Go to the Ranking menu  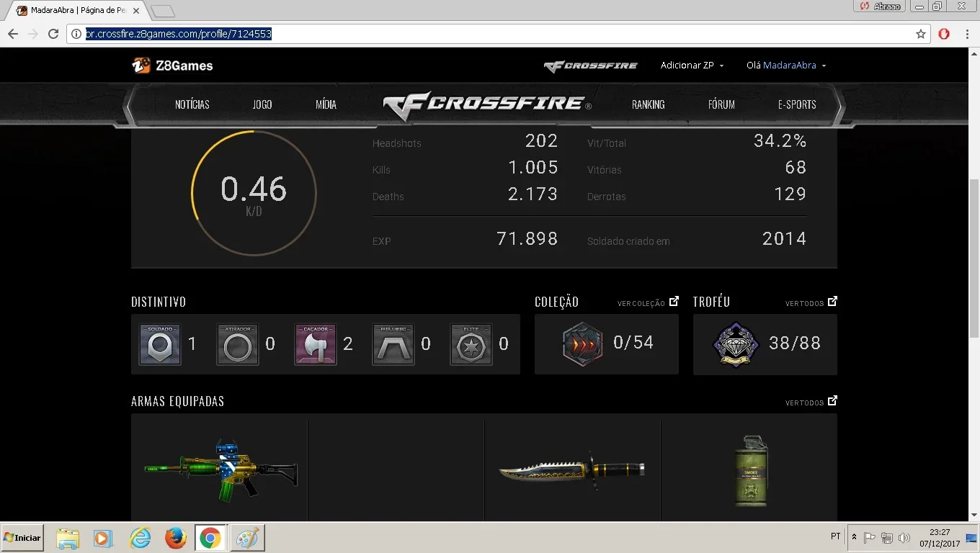click(x=649, y=105)
